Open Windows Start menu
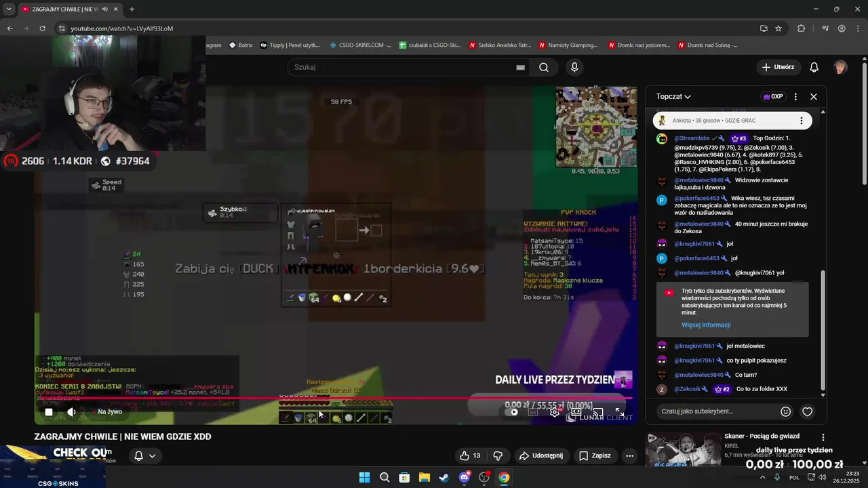This screenshot has width=868, height=488. (364, 477)
